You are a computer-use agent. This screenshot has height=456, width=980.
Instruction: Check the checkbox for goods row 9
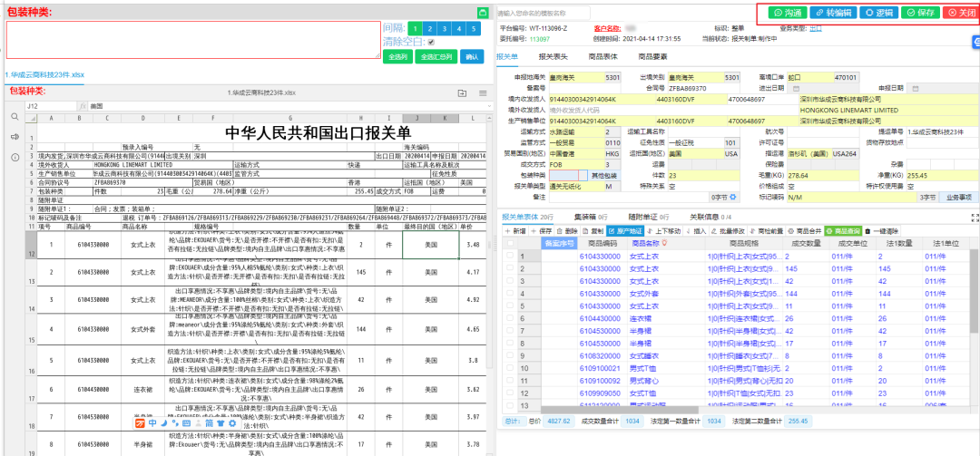pos(511,356)
